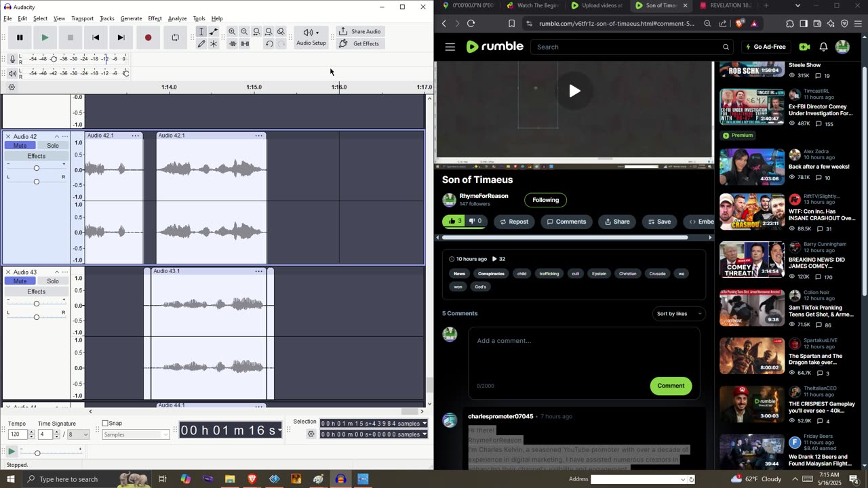The image size is (868, 488).
Task: Solo the Audio 42 track
Action: [x=53, y=146]
